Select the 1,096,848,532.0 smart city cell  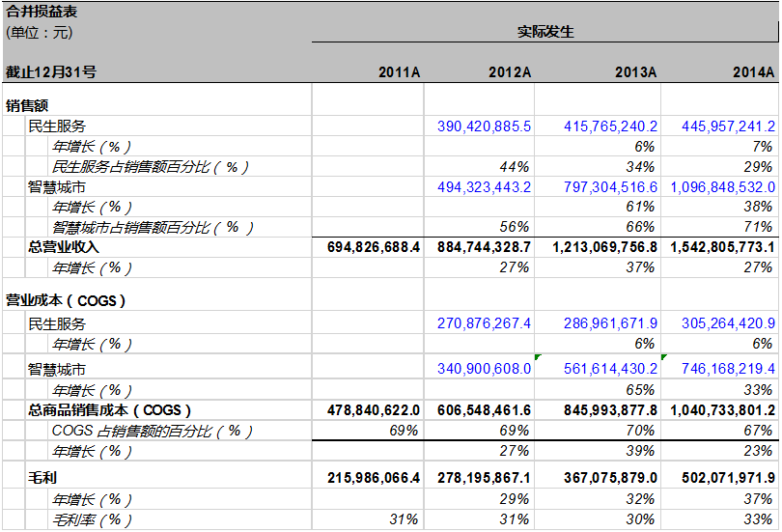pos(723,186)
